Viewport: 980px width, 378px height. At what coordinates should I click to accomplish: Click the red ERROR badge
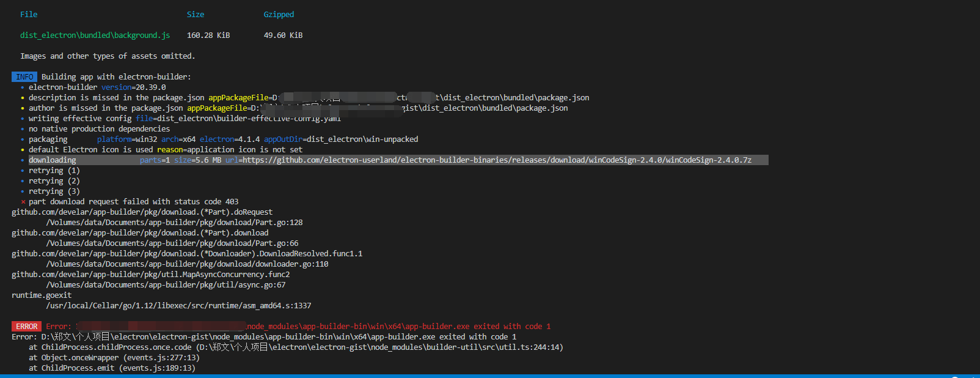tap(27, 327)
